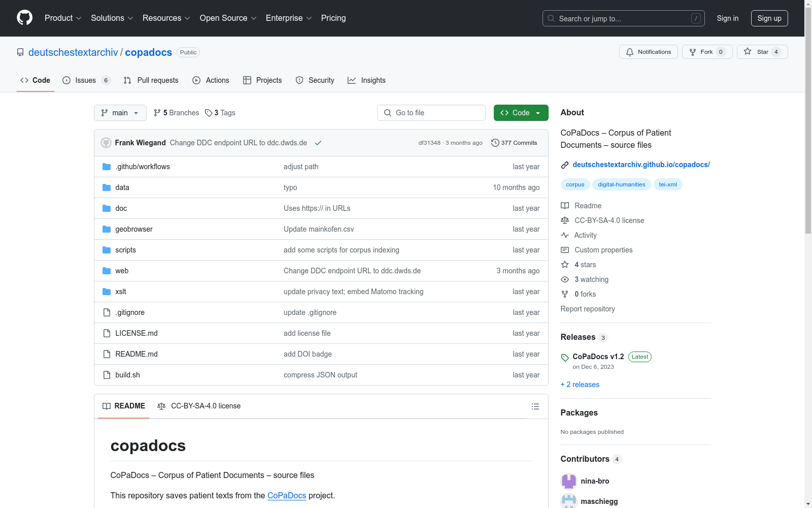Image resolution: width=812 pixels, height=508 pixels.
Task: Open contributor nina-bro's profile
Action: point(595,481)
